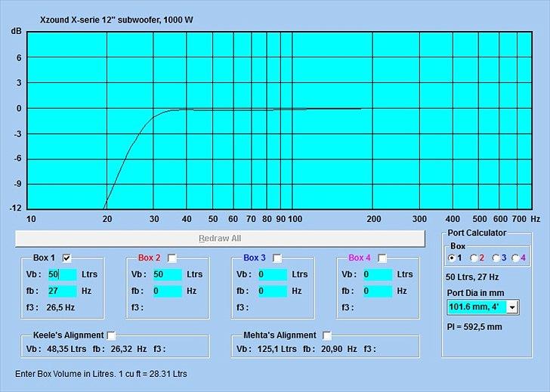Enable Keele's Alignment checkbox
Image resolution: width=550 pixels, height=392 pixels.
[112, 335]
